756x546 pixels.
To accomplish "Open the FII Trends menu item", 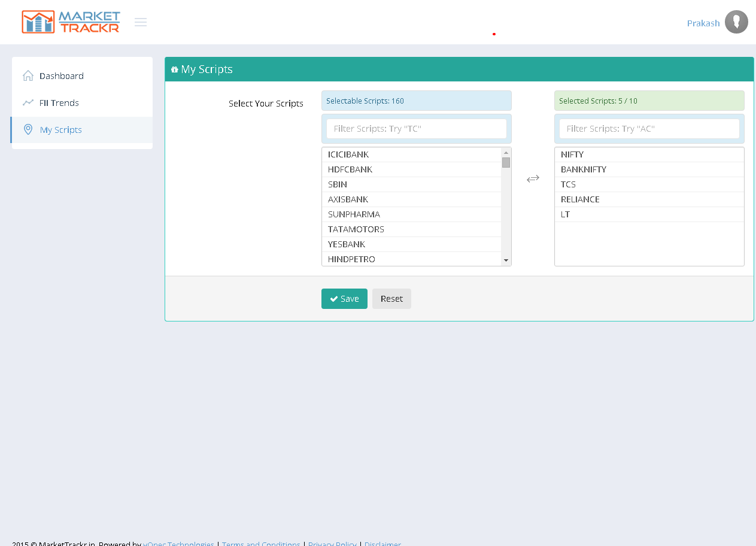I will tap(59, 103).
